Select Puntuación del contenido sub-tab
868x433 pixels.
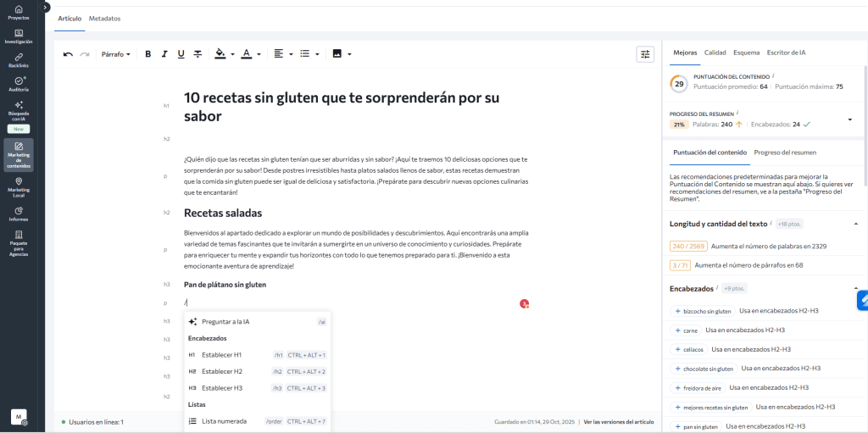[709, 153]
